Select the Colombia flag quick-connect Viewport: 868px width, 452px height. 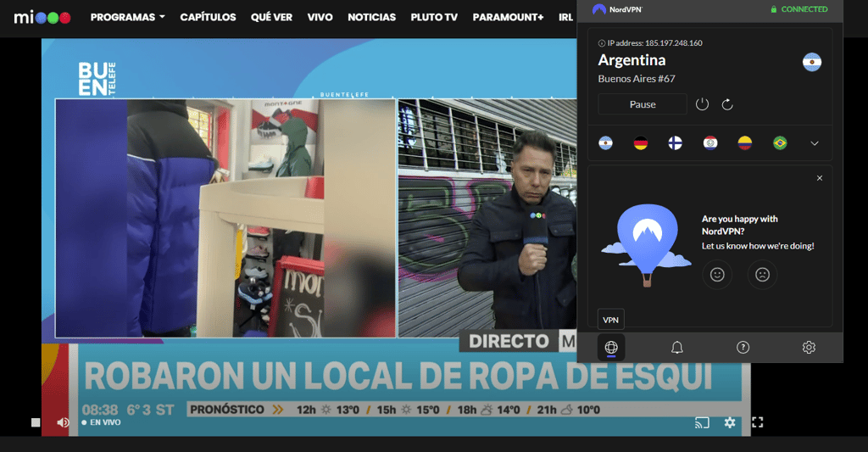coord(745,143)
